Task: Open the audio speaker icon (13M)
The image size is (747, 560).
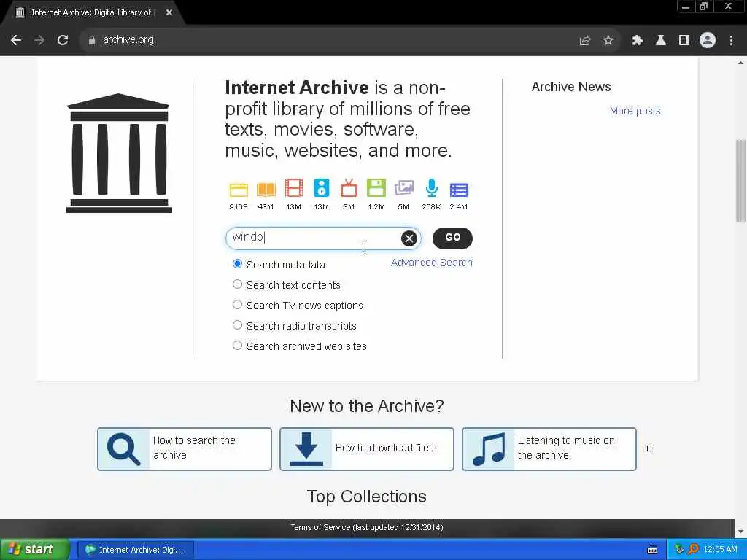Action: click(x=322, y=188)
